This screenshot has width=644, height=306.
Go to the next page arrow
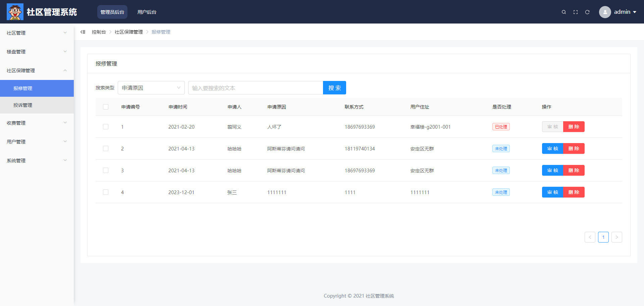[x=616, y=237]
